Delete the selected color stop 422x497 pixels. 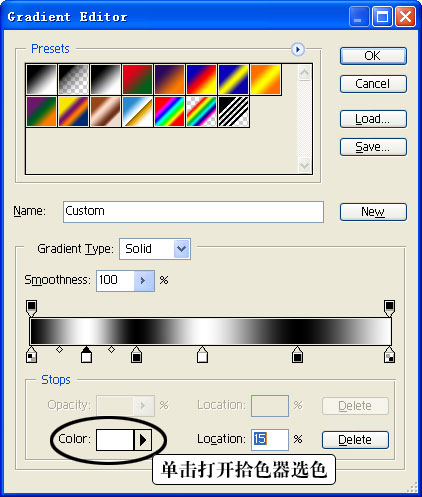pyautogui.click(x=355, y=440)
